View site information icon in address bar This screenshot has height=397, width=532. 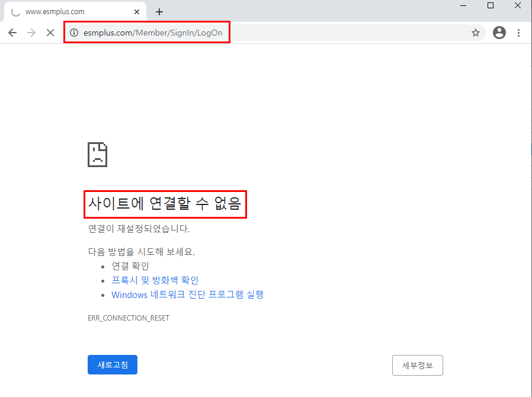74,33
